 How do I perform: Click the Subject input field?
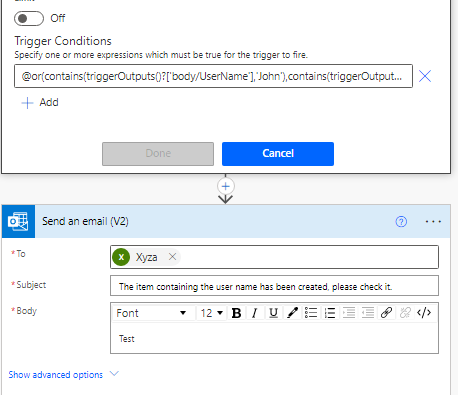tap(274, 286)
